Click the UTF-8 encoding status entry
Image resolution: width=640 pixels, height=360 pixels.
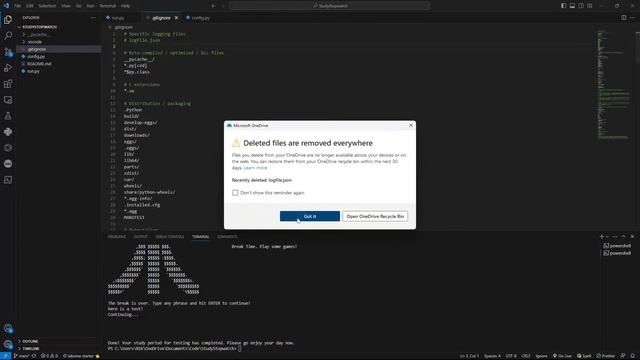tap(511, 356)
